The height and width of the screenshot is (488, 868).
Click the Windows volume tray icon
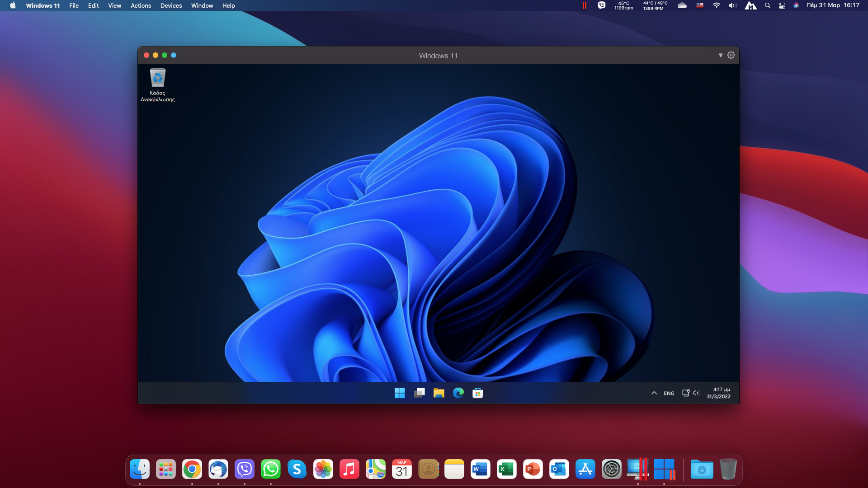[696, 393]
